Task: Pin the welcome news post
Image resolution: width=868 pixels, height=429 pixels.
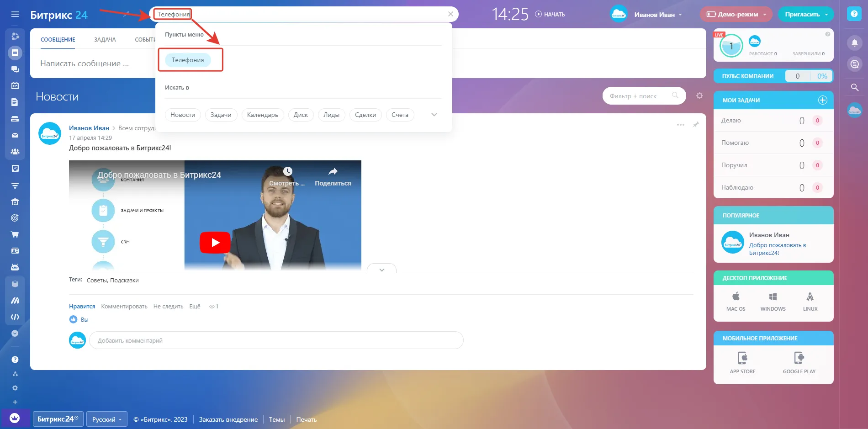Action: (x=696, y=125)
